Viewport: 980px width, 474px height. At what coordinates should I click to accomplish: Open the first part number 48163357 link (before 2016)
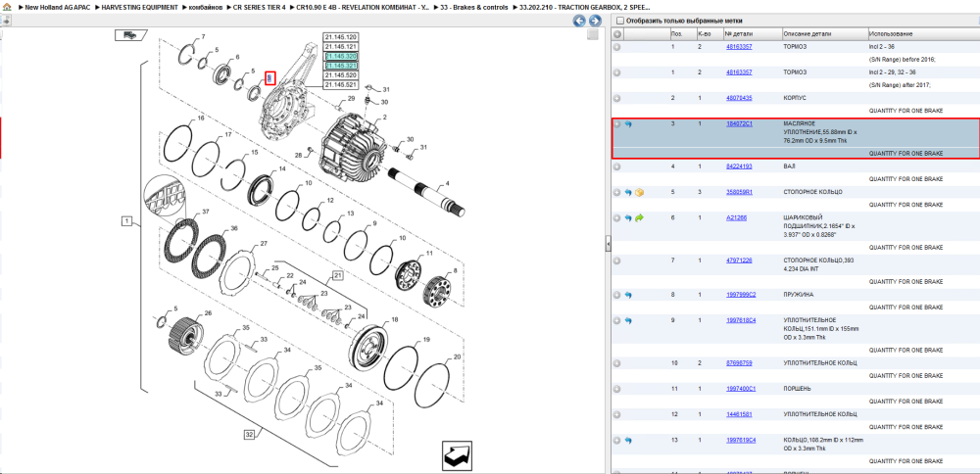(x=739, y=47)
